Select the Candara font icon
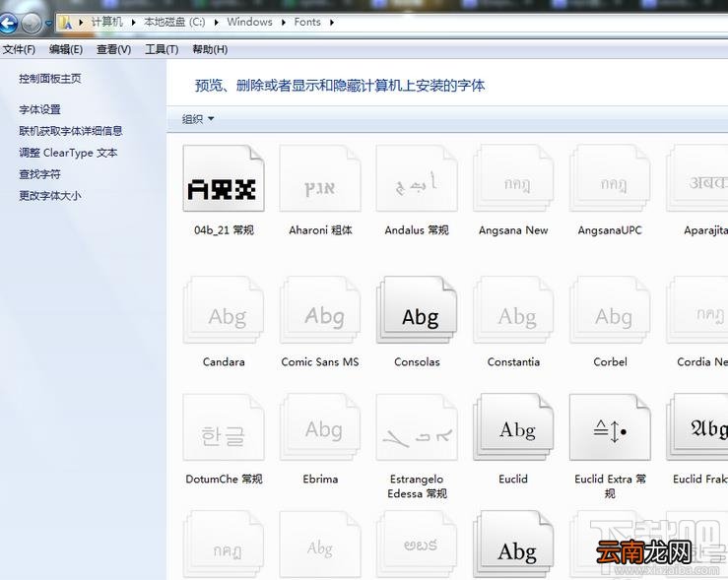This screenshot has width=728, height=580. [x=224, y=310]
